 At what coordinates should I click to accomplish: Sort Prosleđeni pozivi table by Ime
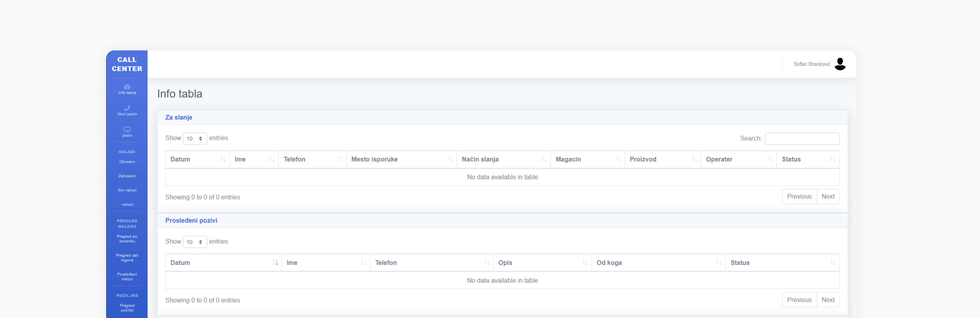pyautogui.click(x=326, y=263)
